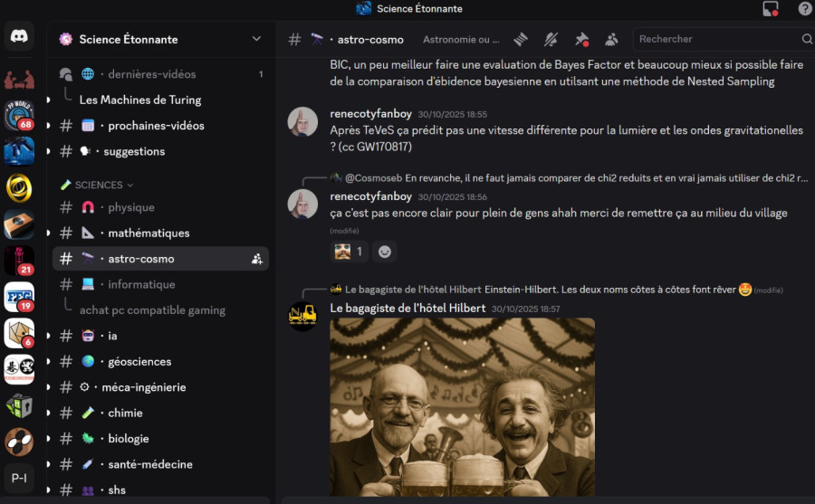Expand the Science Étonnante server menu
815x504 pixels.
tap(256, 39)
